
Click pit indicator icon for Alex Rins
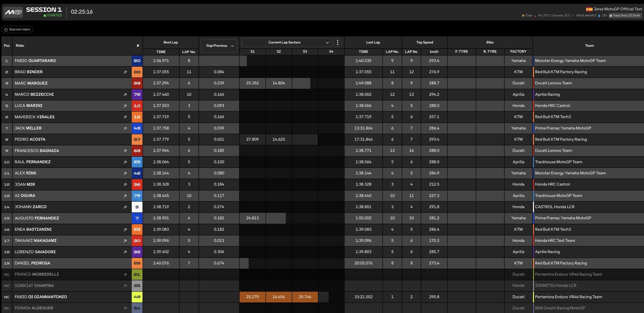click(125, 173)
